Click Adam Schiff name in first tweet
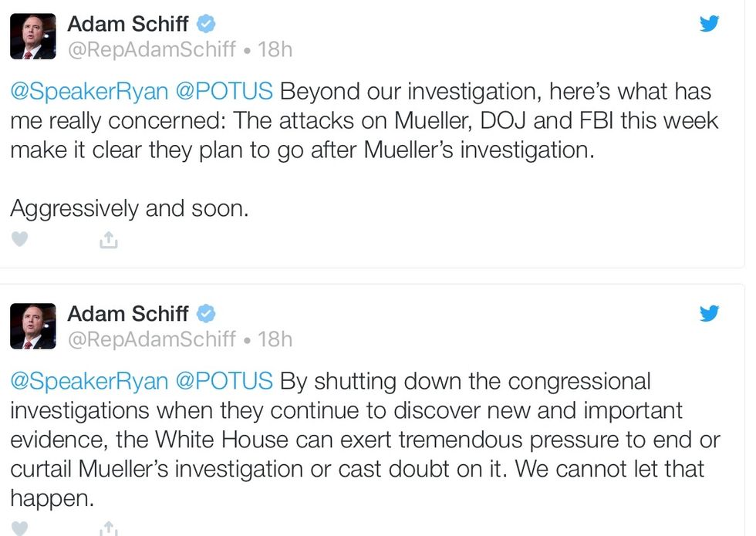 tap(128, 24)
